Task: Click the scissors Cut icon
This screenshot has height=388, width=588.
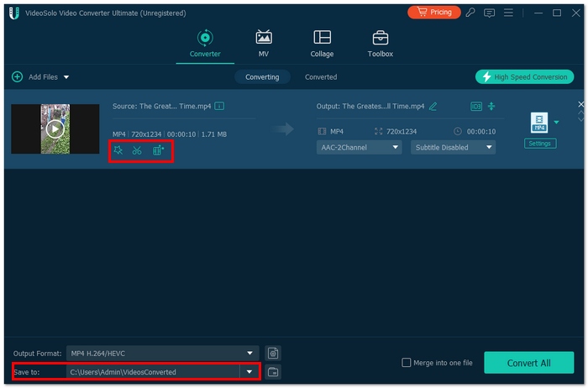Action: coord(137,150)
